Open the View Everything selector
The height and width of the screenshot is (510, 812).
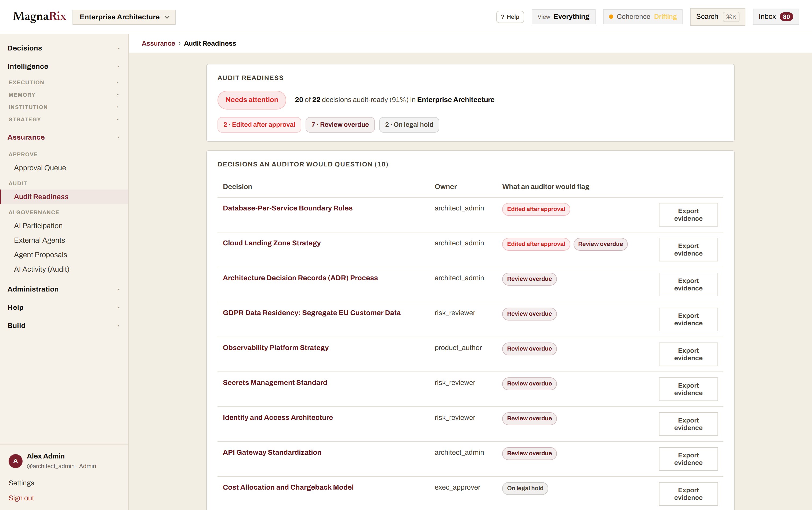pos(563,17)
